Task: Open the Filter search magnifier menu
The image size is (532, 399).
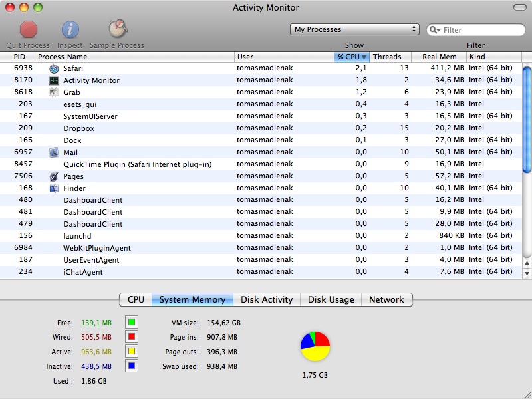Action: 435,30
